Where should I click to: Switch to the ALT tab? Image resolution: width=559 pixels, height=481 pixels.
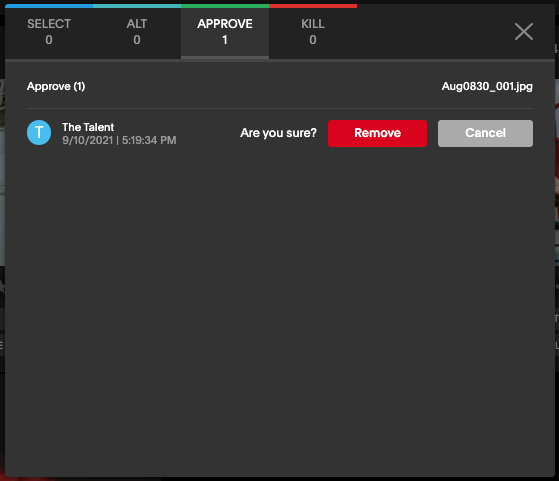137,32
